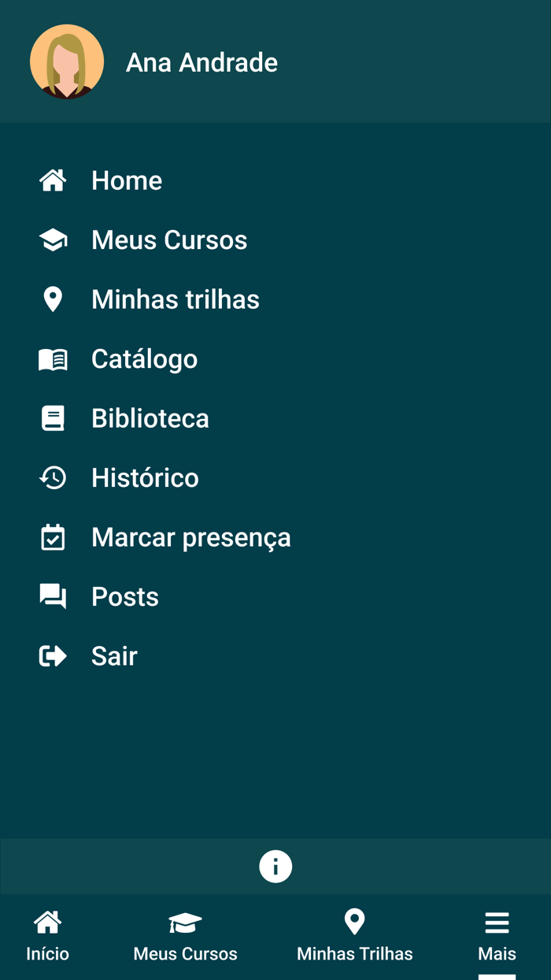Click the chat bubbles icon beside Posts
Screen dimensions: 551x980
[53, 596]
